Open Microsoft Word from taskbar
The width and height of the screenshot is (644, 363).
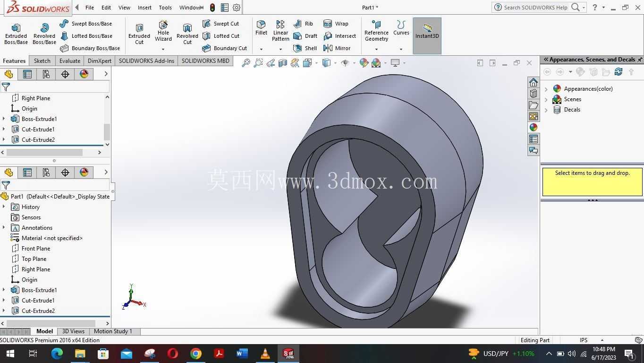coord(242,354)
